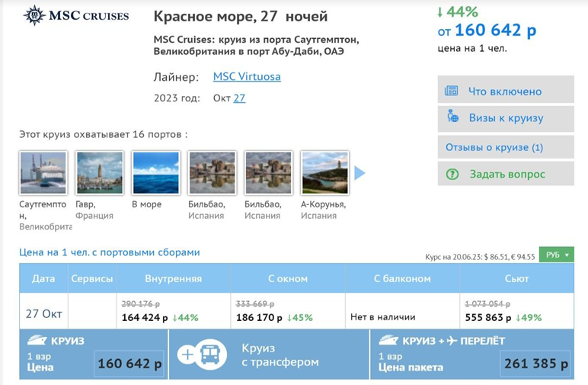Click the green ↓44% discount at top

(x=457, y=11)
